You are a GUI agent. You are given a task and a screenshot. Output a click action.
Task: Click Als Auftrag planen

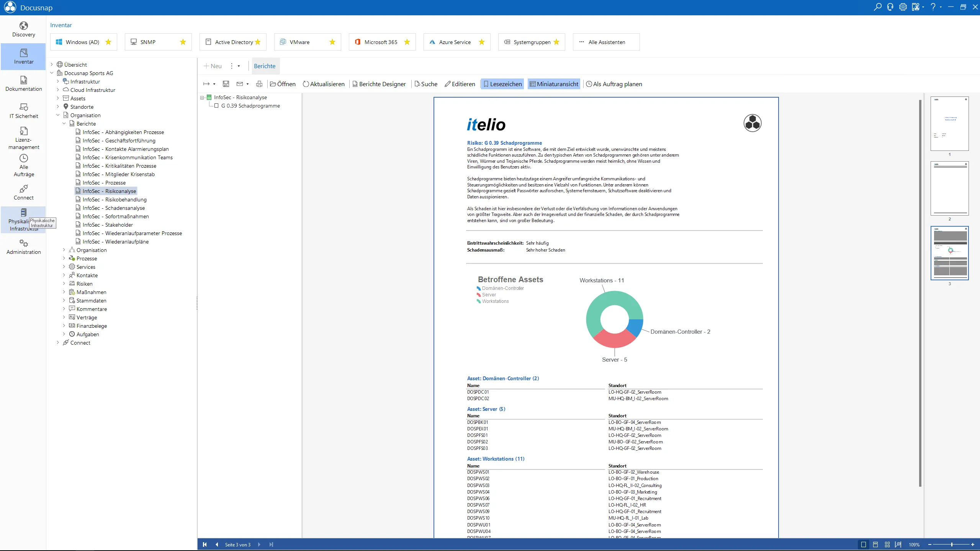pos(614,84)
